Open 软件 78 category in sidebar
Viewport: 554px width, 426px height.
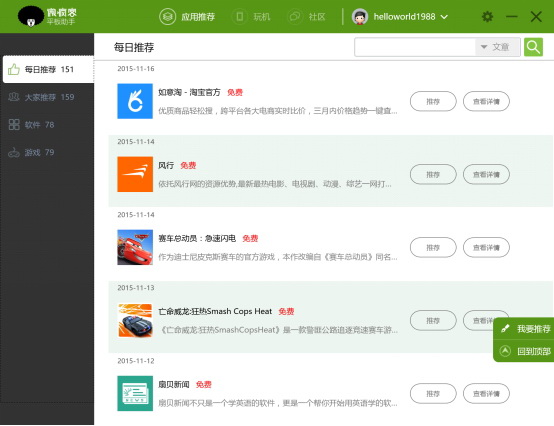(47, 124)
